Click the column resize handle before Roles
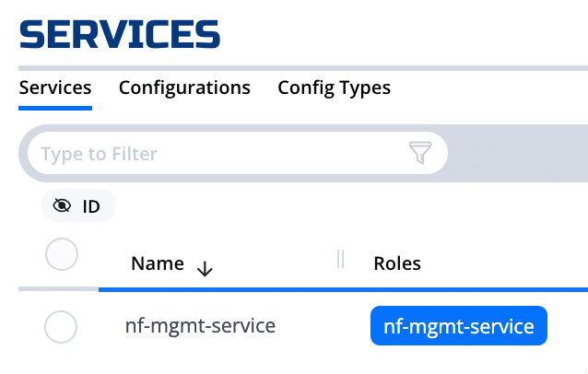The image size is (588, 374). (341, 260)
